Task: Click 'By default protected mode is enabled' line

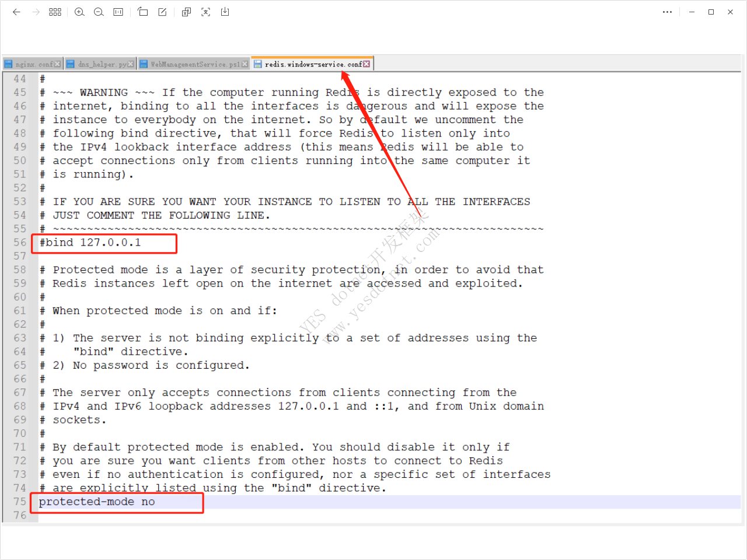Action: (x=274, y=447)
